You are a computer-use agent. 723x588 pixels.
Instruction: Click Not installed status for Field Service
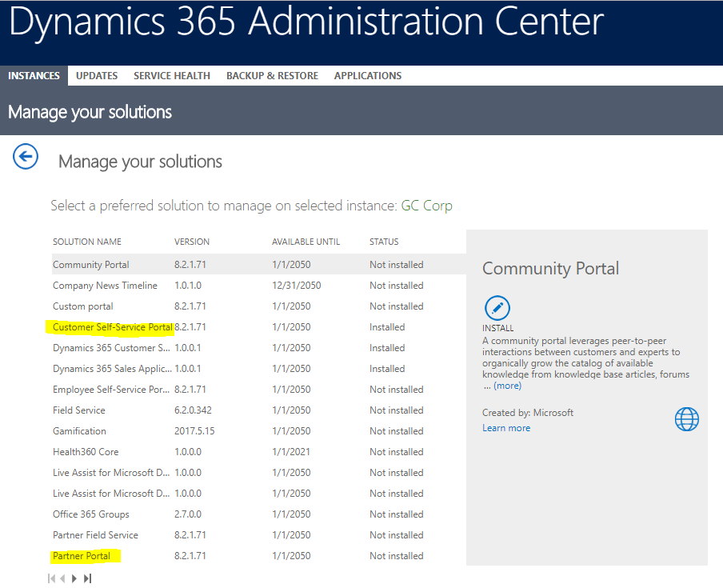click(396, 410)
